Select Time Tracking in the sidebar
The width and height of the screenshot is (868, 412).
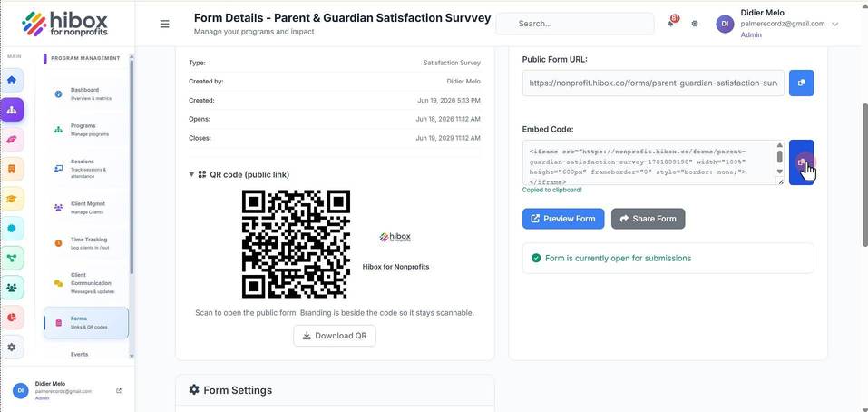coord(85,243)
